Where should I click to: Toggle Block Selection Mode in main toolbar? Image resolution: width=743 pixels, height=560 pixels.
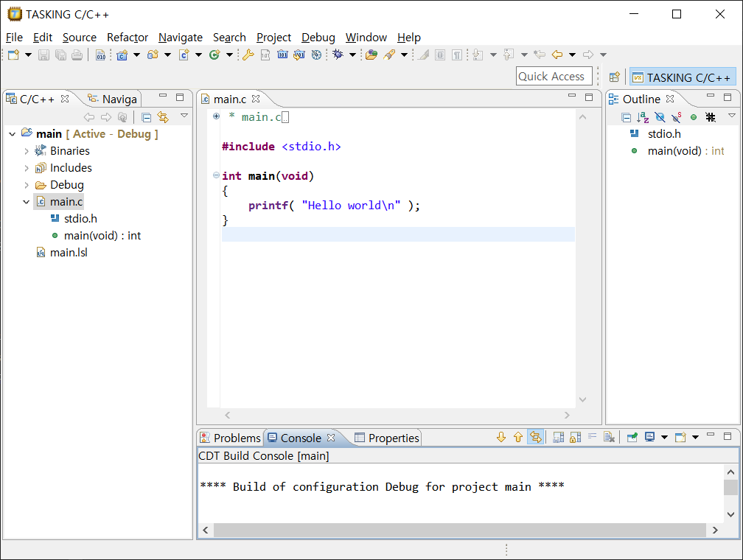pyautogui.click(x=440, y=55)
